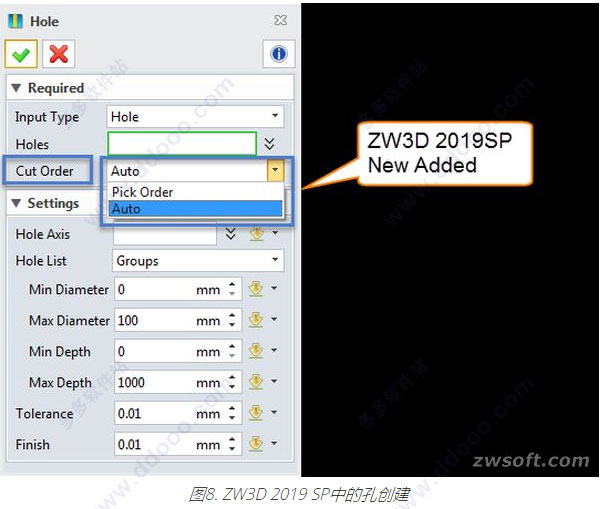604x509 pixels.
Task: Open Hole Axis options arrow
Action: coord(275,233)
